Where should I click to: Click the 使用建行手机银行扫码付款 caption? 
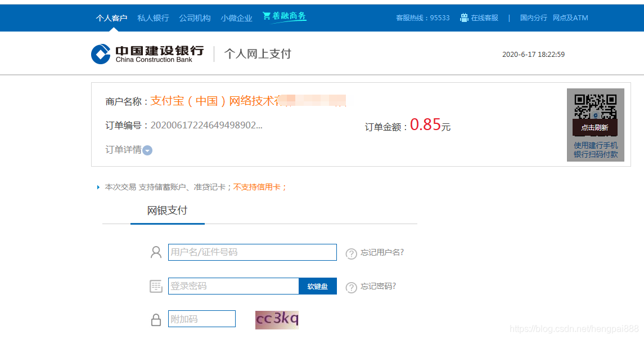596,150
